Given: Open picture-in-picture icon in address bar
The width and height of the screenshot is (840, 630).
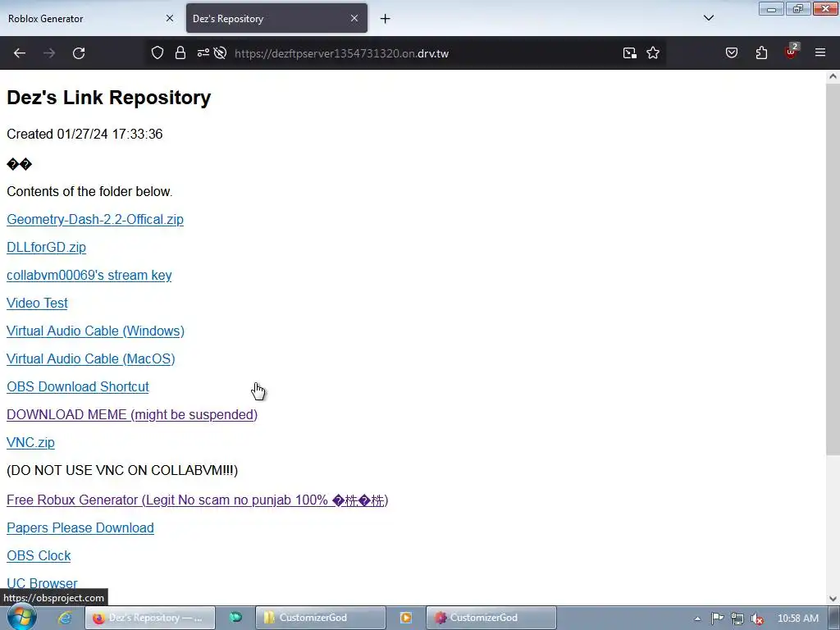Looking at the screenshot, I should [x=630, y=53].
